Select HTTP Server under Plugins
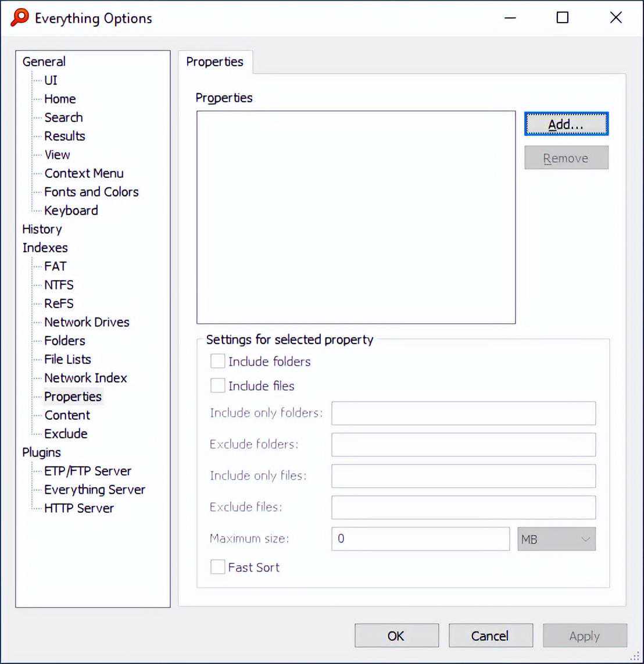This screenshot has width=644, height=664. click(x=79, y=508)
